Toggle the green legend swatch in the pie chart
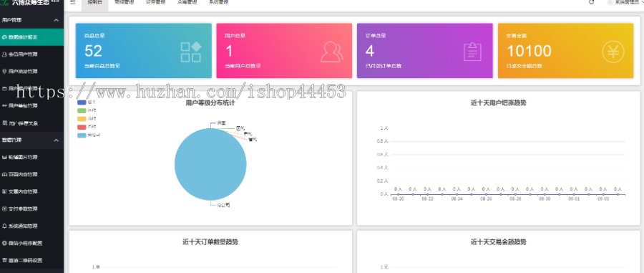Screen dimensions: 644x273 coord(82,110)
